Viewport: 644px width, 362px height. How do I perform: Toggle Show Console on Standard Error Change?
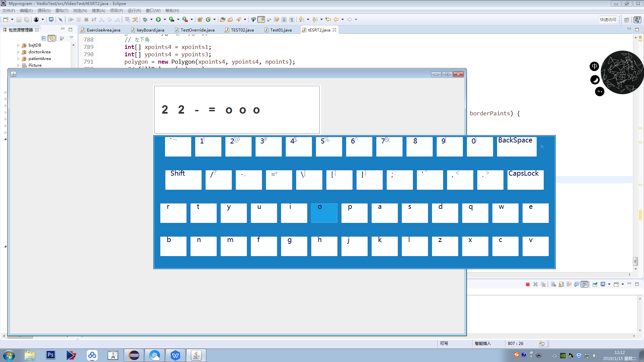(x=585, y=284)
